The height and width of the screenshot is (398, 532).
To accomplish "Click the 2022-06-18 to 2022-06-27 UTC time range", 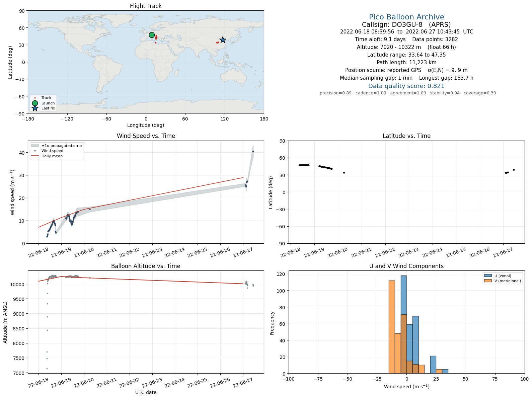I will [x=406, y=32].
